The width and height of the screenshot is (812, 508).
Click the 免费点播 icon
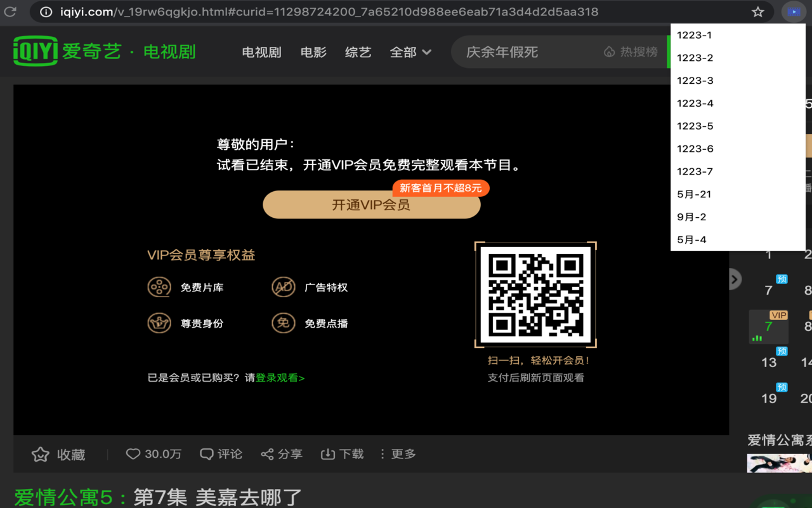(284, 323)
